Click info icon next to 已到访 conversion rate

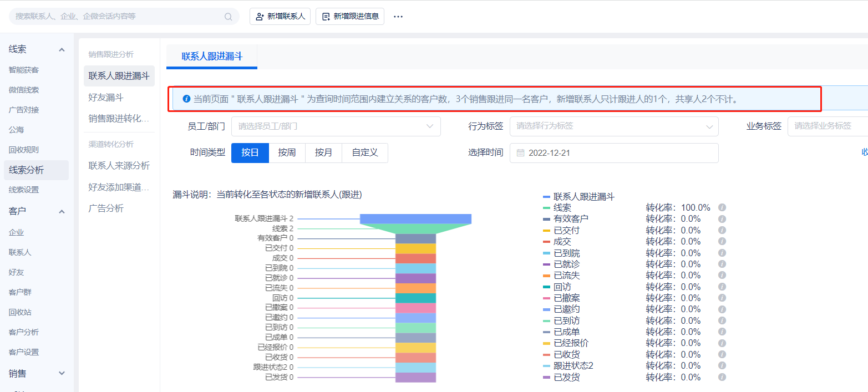click(722, 320)
